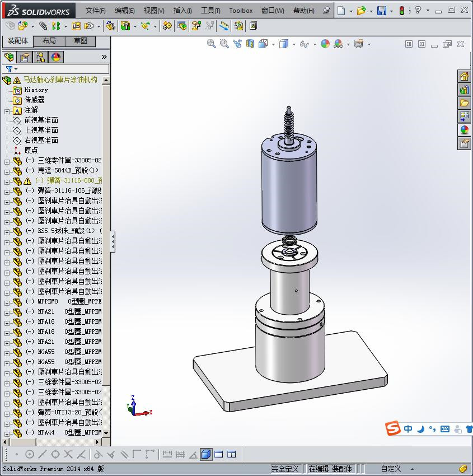
Task: Click the New Motion Study gears icon
Action: click(167, 26)
